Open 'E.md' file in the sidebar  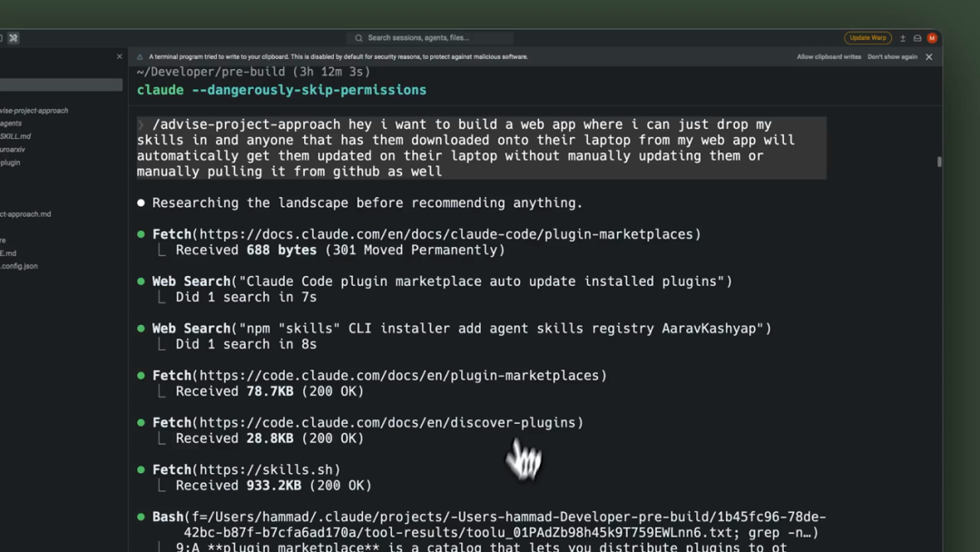point(8,253)
